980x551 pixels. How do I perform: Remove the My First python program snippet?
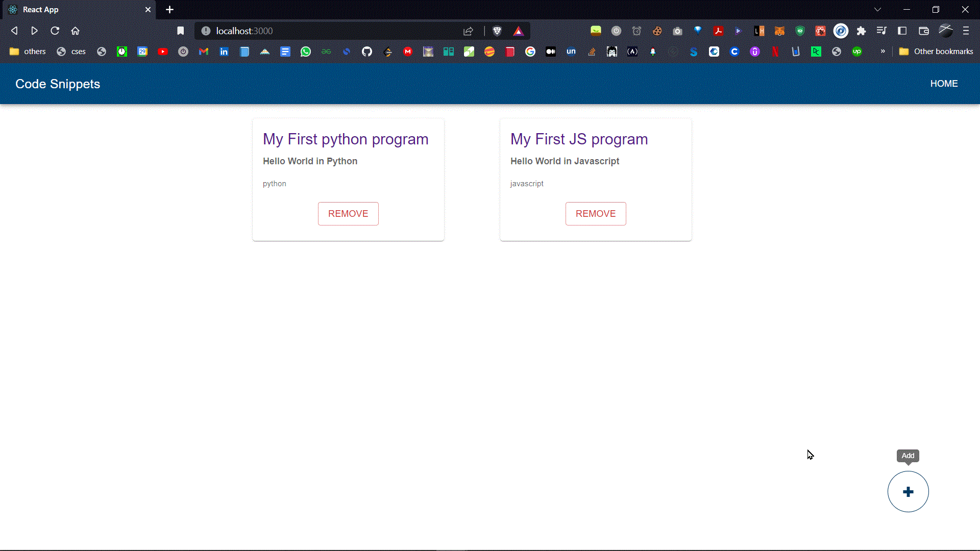point(348,214)
